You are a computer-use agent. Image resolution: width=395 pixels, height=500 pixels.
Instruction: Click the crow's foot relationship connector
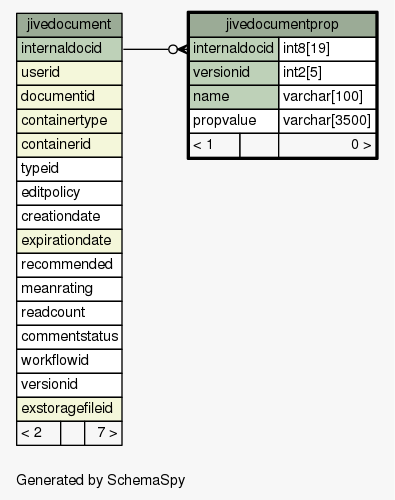point(178,49)
